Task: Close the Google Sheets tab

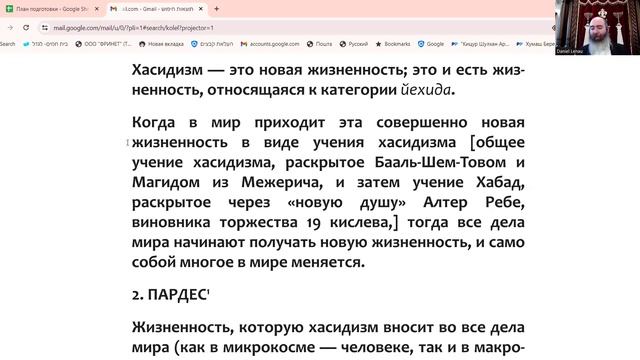Action: 97,9
